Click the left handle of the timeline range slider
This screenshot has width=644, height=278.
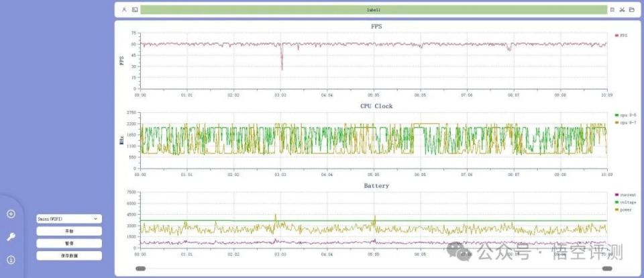click(140, 269)
